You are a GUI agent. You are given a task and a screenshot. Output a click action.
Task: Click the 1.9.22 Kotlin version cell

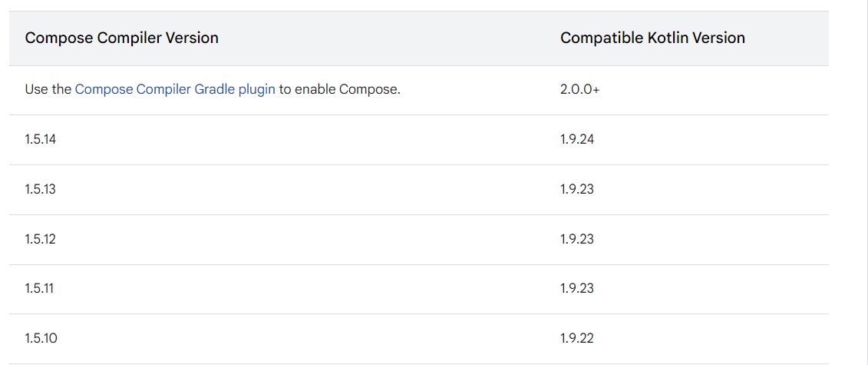(x=577, y=338)
